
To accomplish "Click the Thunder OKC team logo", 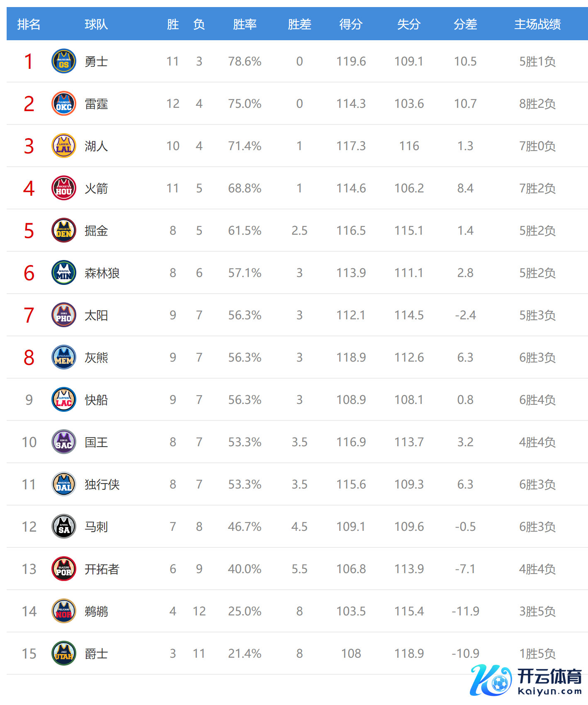I will pyautogui.click(x=64, y=103).
